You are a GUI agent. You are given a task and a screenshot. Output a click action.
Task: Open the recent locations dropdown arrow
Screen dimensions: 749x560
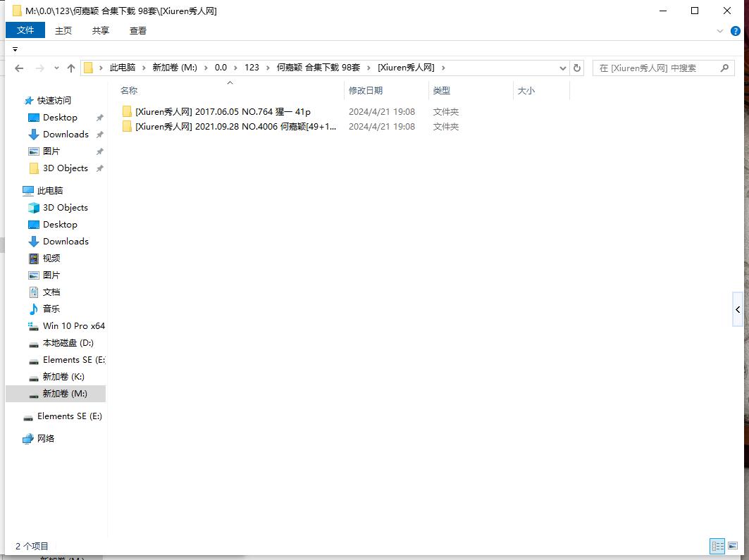click(56, 68)
